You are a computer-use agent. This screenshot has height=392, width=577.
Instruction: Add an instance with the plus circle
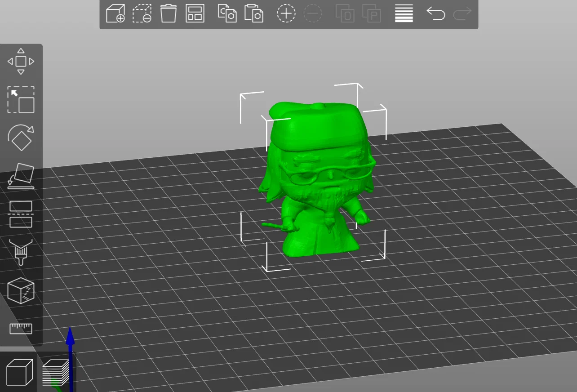click(286, 13)
